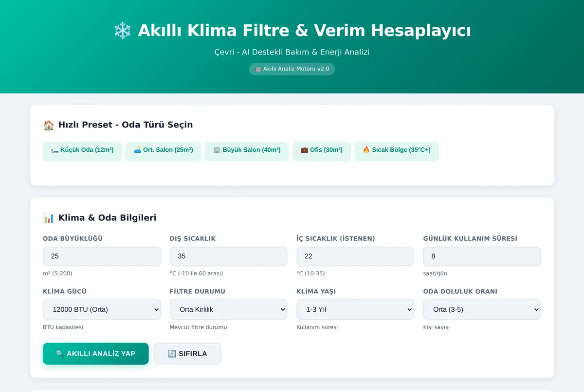
Task: Click the 'm² (5-200)' hint text
Action: point(57,273)
